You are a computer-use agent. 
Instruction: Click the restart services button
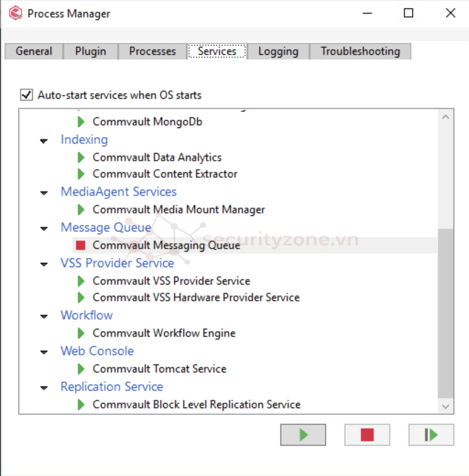pos(431,435)
